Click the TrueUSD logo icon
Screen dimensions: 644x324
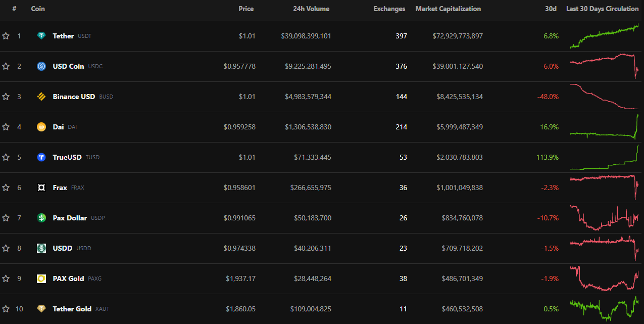click(41, 157)
